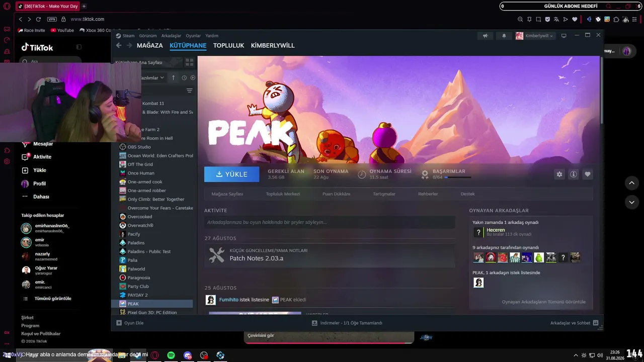644x362 pixels.
Task: Switch to the TOPLULUK tab
Action: (228, 45)
